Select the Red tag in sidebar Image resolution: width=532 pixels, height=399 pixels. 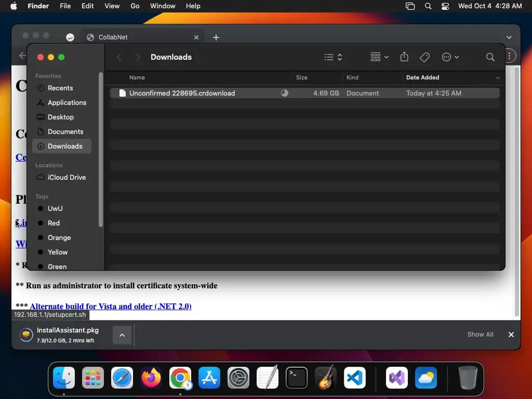(x=62, y=223)
